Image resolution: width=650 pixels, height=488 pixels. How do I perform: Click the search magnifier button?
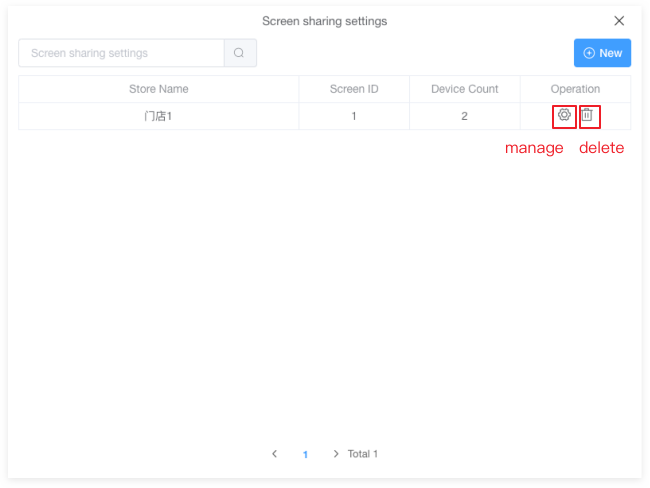[x=239, y=53]
